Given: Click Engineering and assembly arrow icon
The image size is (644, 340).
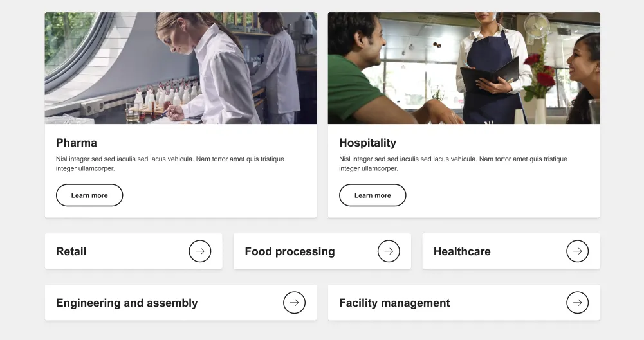Looking at the screenshot, I should coord(294,303).
